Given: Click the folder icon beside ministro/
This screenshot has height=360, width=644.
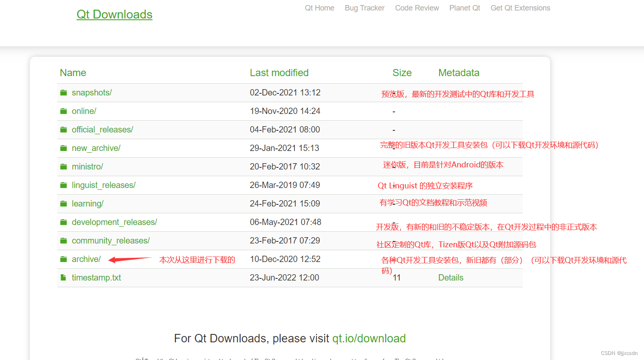Looking at the screenshot, I should (x=64, y=167).
